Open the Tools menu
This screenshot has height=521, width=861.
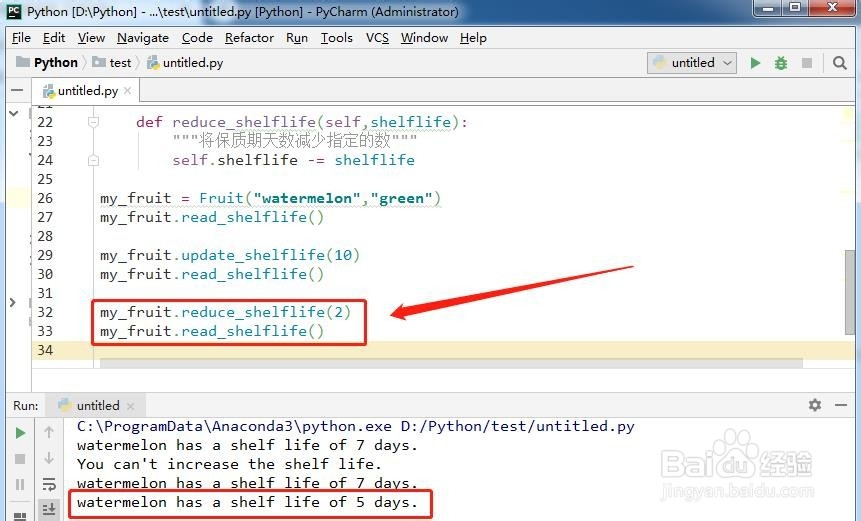tap(337, 38)
